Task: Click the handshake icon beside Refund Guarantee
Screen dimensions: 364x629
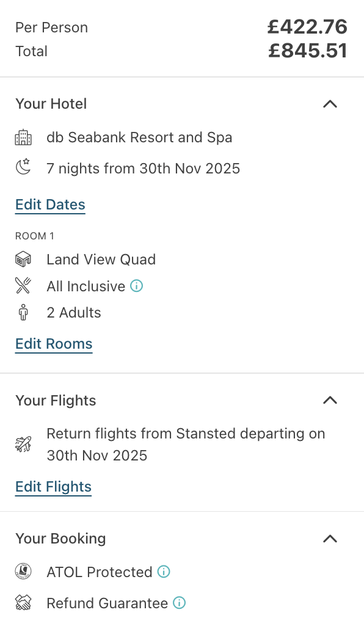Action: (x=23, y=603)
